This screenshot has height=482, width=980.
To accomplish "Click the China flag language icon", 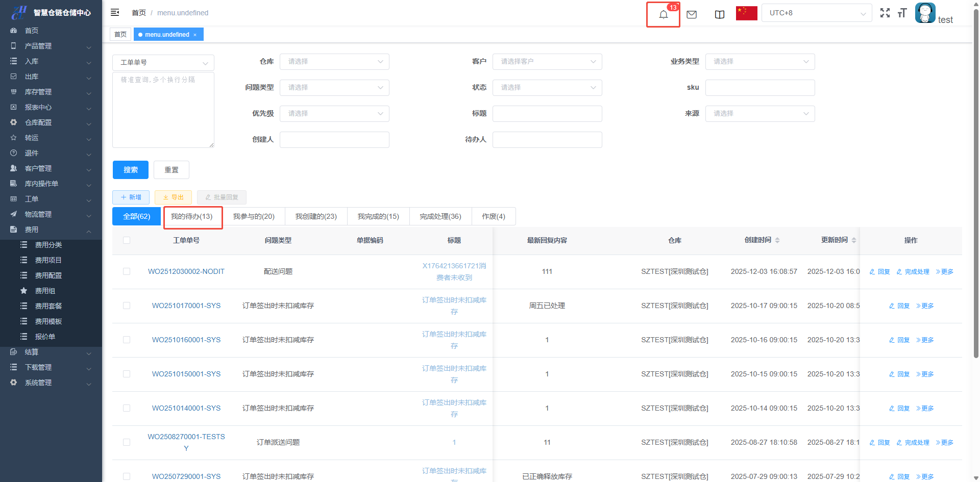I will [x=746, y=13].
